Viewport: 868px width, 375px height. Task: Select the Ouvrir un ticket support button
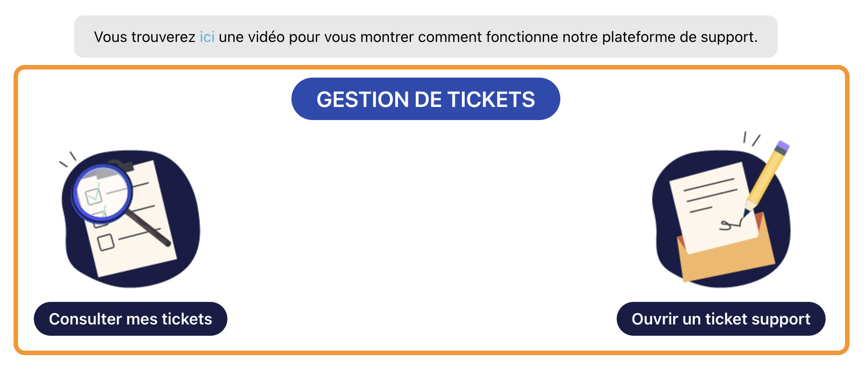coord(721,319)
